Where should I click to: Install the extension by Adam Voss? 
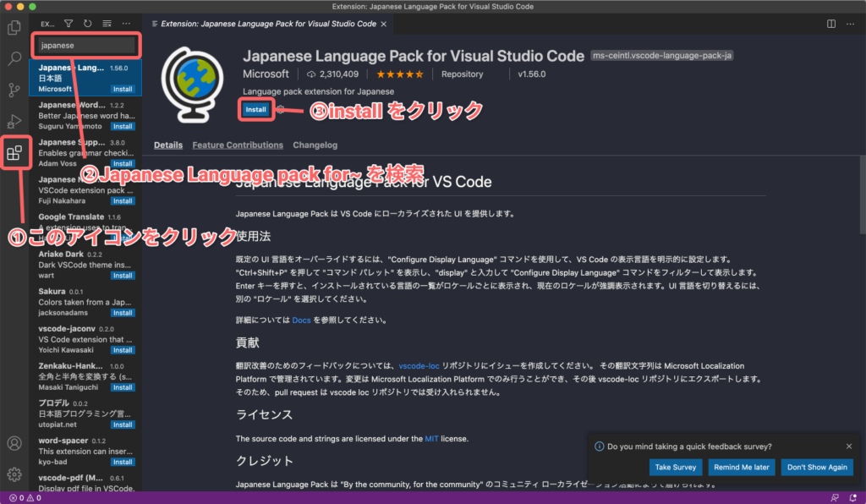[122, 163]
